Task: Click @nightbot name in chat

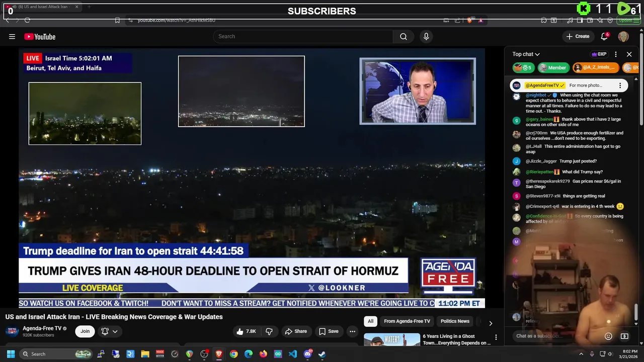Action: (x=536, y=95)
